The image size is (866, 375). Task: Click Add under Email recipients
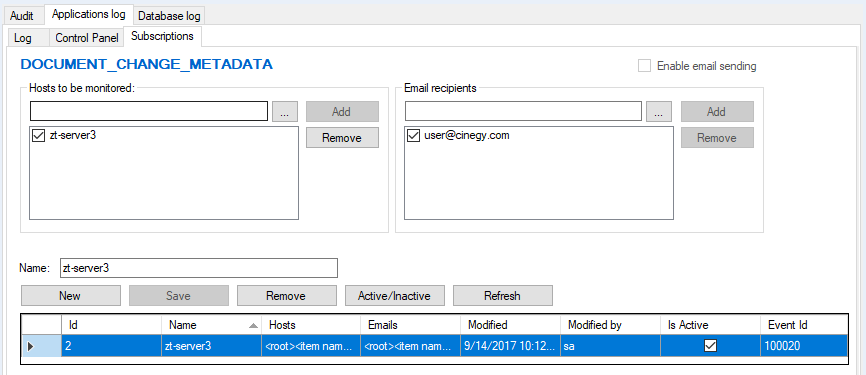tap(717, 112)
